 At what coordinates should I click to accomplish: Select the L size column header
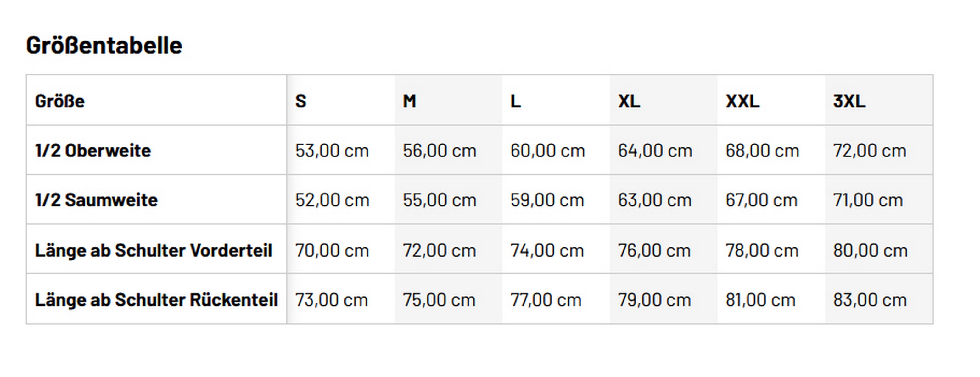pyautogui.click(x=516, y=101)
